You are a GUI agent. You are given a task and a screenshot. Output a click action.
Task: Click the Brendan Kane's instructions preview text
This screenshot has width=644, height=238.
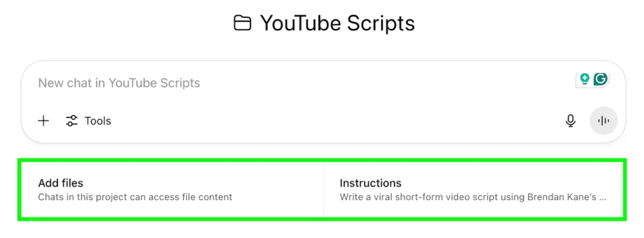click(x=473, y=197)
